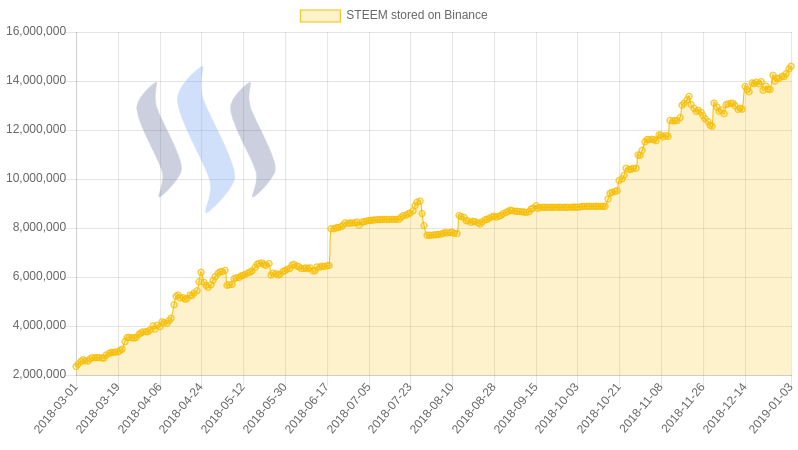798x450 pixels.
Task: Click the Steem logo watermark
Action: [206, 139]
